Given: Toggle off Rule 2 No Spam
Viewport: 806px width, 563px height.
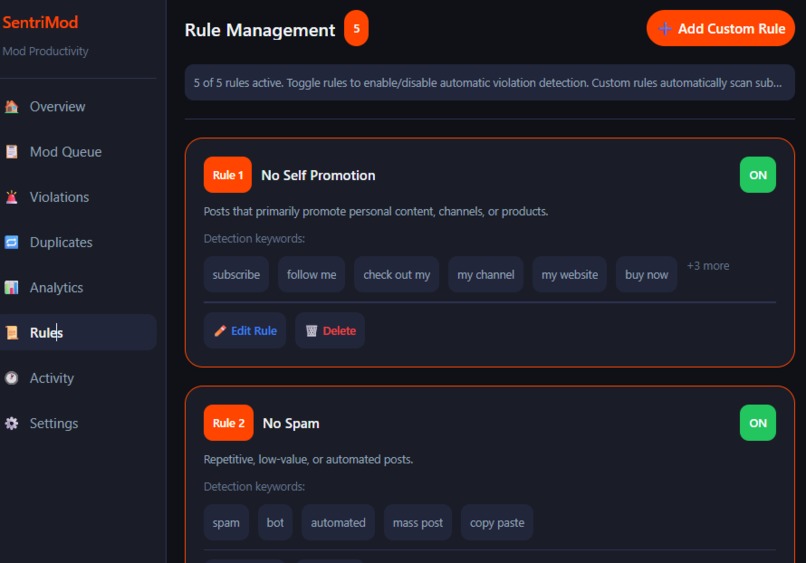Looking at the screenshot, I should [758, 423].
